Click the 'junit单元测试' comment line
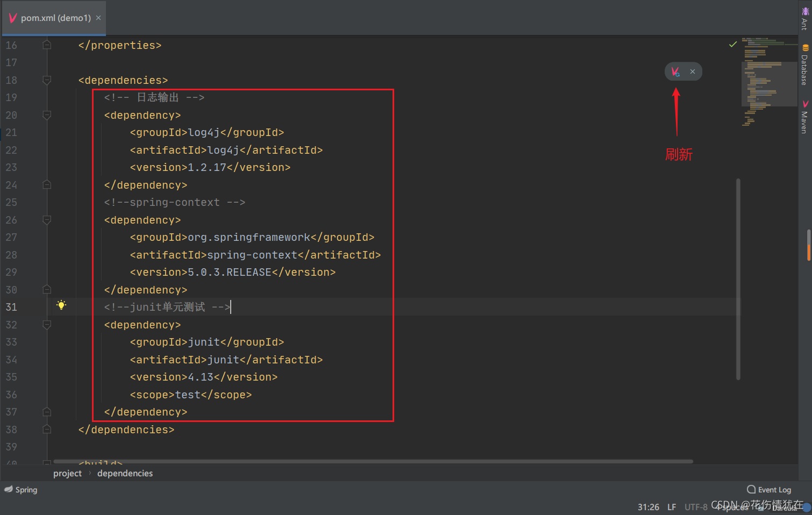The image size is (812, 515). click(167, 307)
